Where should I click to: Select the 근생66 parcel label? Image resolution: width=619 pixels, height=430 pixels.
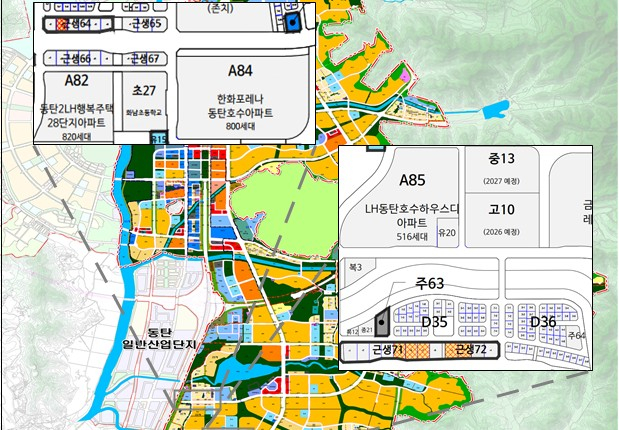(75, 59)
